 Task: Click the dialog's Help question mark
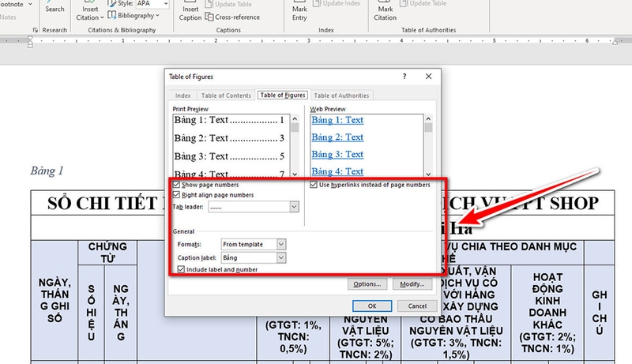404,76
